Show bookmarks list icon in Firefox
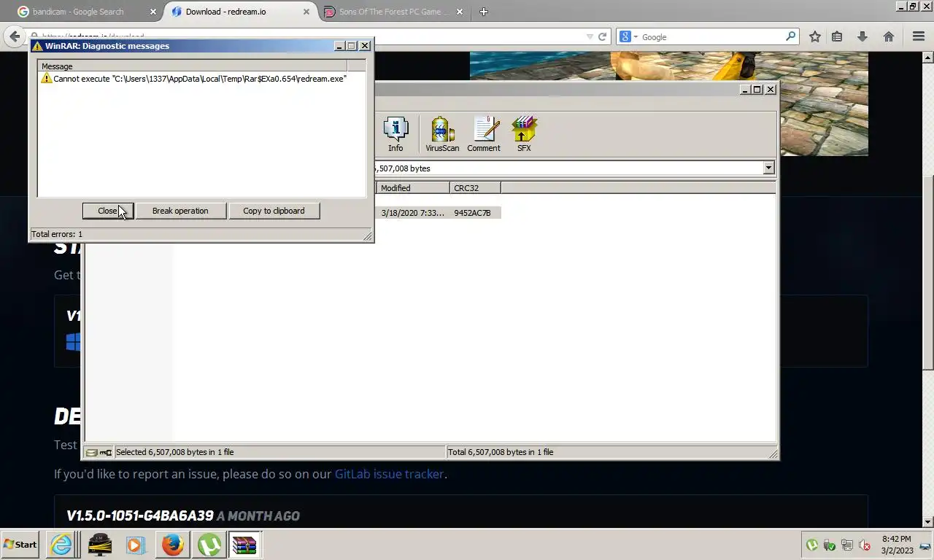 click(x=837, y=36)
